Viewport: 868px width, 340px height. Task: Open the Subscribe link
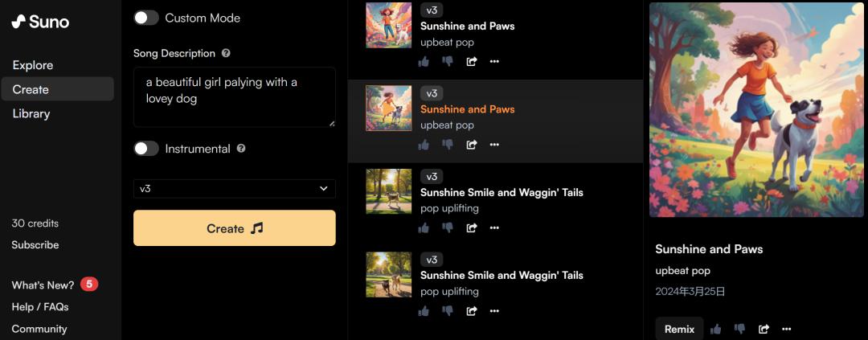[x=35, y=244]
